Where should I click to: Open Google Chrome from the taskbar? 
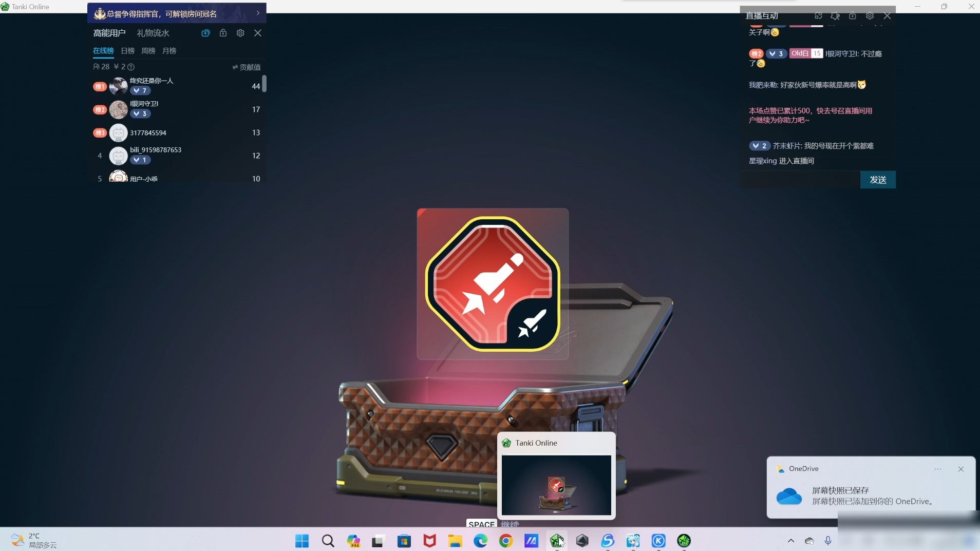pyautogui.click(x=506, y=541)
